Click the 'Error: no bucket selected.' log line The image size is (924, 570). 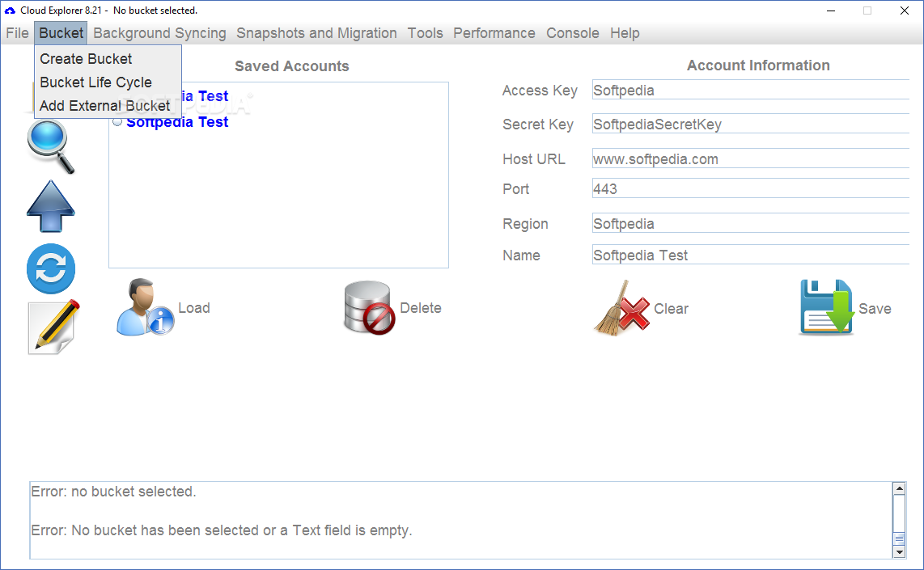pos(114,492)
